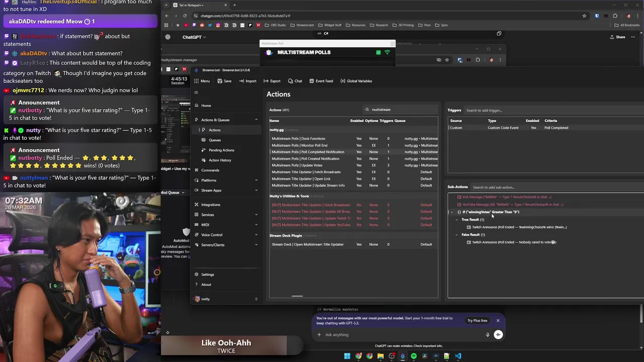Click the Multistream Polls wifi connection icon
Image resolution: width=644 pixels, height=362 pixels.
pos(387,52)
